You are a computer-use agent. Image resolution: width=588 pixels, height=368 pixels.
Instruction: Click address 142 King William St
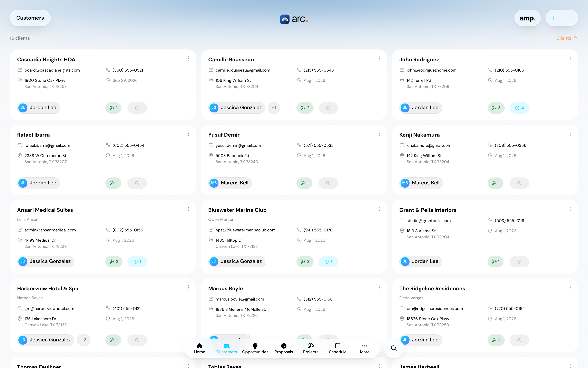(x=424, y=156)
